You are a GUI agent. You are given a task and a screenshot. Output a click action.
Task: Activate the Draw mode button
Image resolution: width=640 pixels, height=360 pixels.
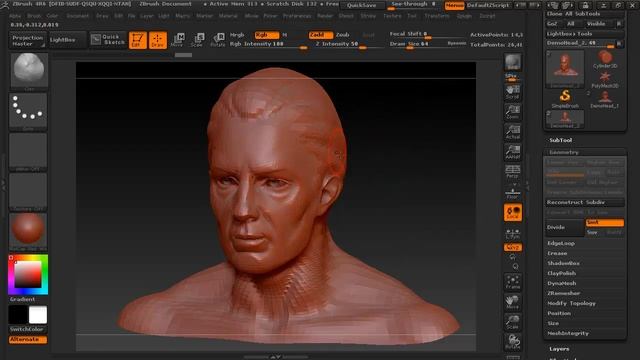[x=158, y=40]
